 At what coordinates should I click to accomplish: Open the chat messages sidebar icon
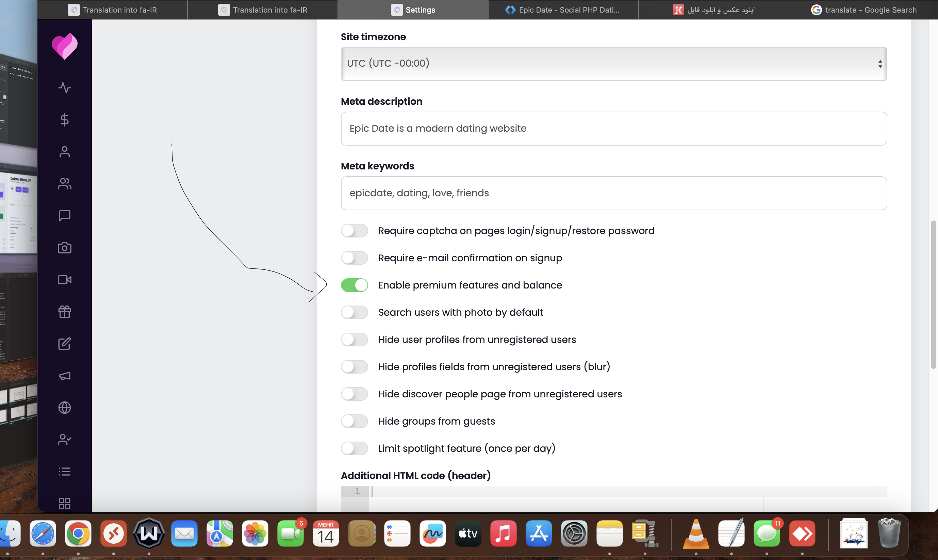[65, 216]
